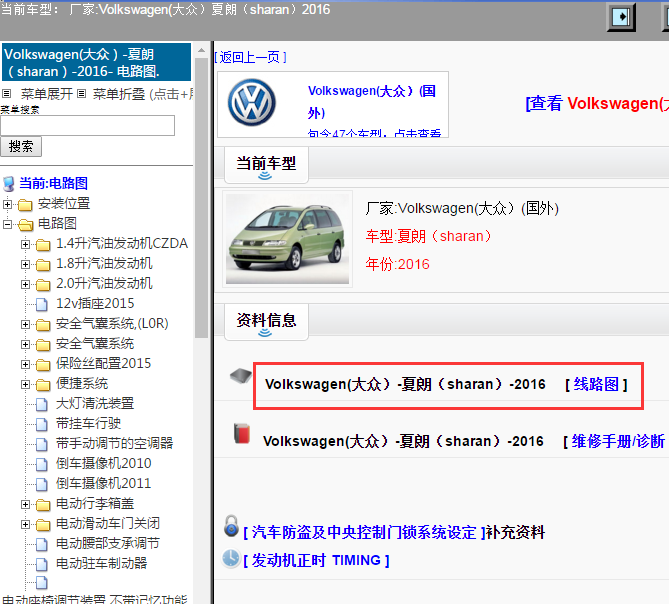Click document icon of 电动驻车制动器
The image size is (669, 604).
pyautogui.click(x=42, y=564)
